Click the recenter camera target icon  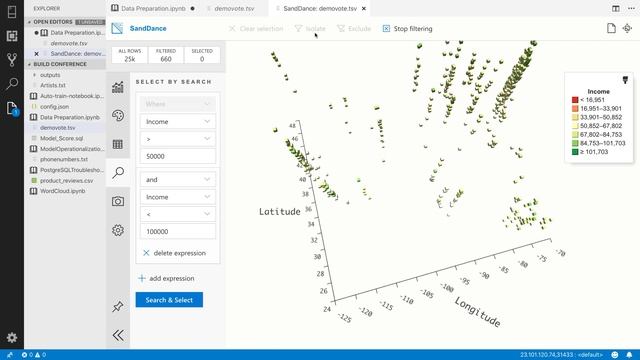click(627, 28)
